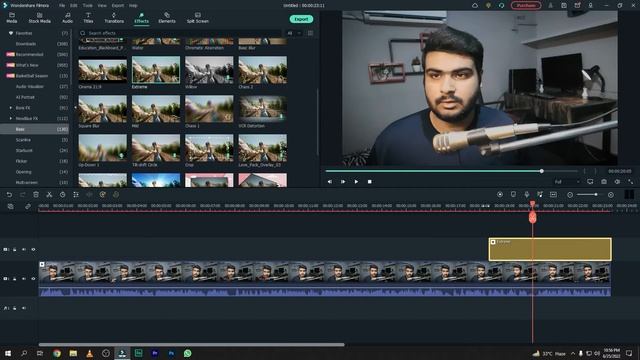Select the Extreme effect clip on timeline
This screenshot has height=360, width=640.
tap(550, 249)
